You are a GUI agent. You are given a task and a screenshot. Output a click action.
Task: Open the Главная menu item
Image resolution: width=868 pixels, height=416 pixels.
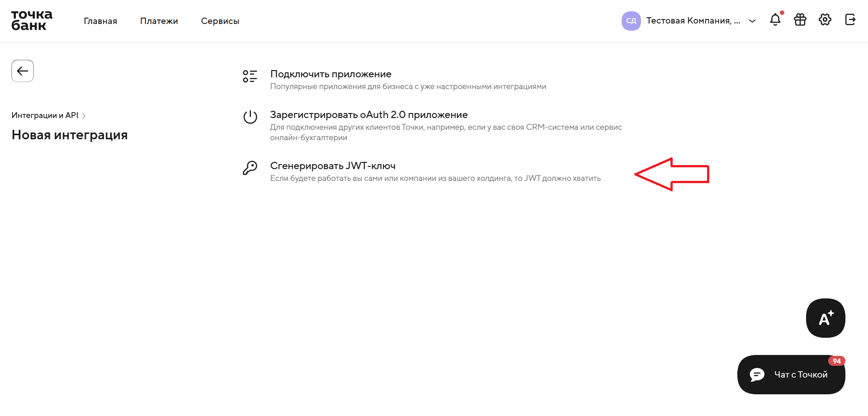tap(100, 21)
